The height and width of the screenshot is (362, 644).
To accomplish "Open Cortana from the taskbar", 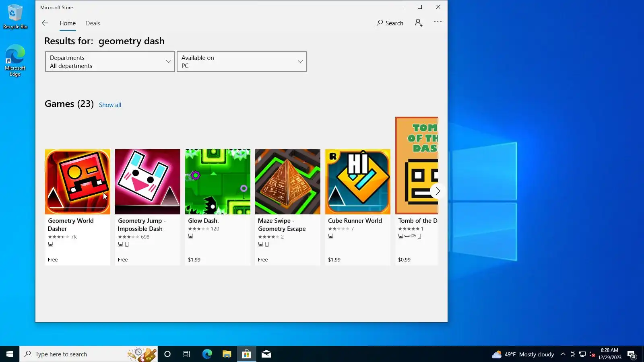I will pos(167,354).
